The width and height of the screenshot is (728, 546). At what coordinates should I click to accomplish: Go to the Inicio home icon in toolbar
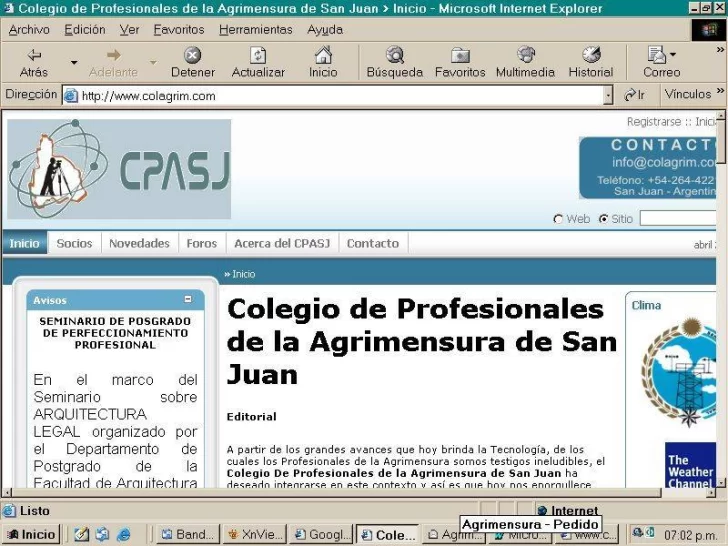click(x=323, y=55)
